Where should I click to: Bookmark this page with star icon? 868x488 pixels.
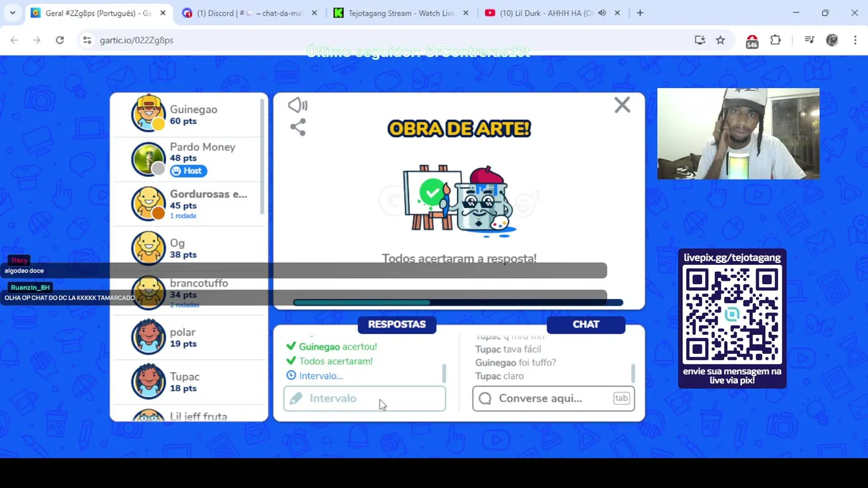(720, 40)
